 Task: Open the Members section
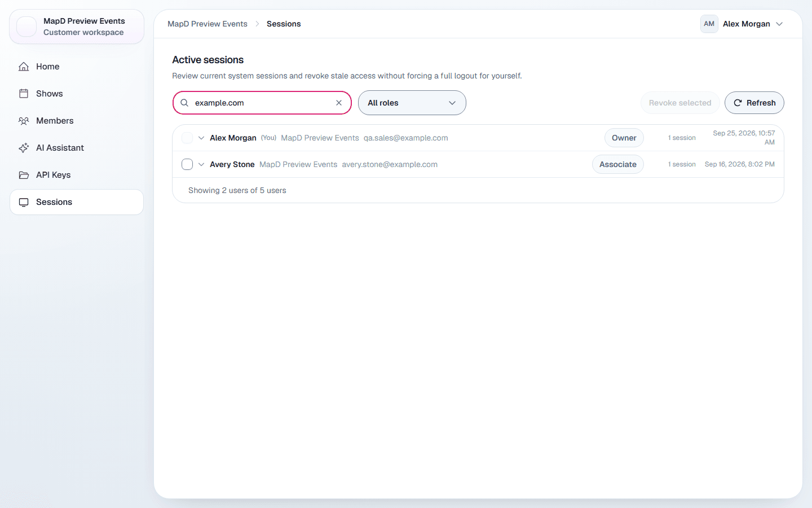tap(77, 121)
